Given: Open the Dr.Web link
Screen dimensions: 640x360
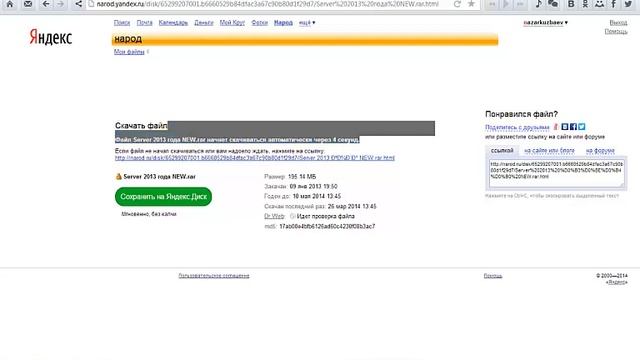Looking at the screenshot, I should click(x=274, y=216).
